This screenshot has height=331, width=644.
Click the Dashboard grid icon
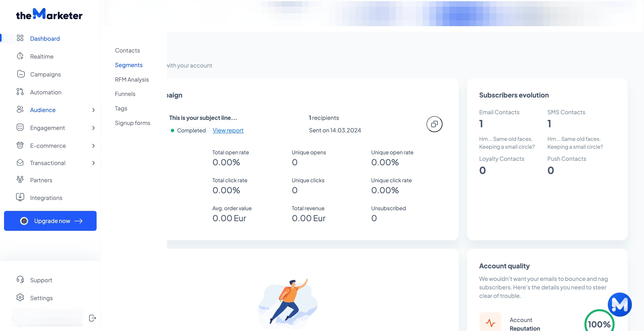(x=20, y=38)
